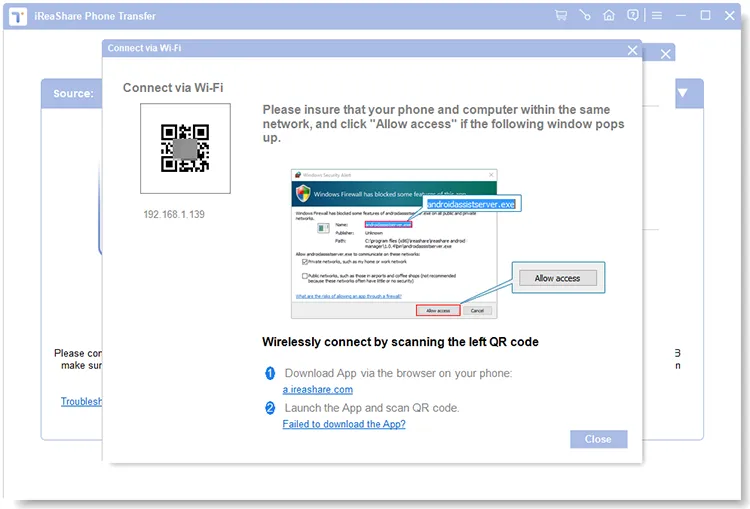Open the a.ireashare.com link
750x509 pixels.
[318, 389]
